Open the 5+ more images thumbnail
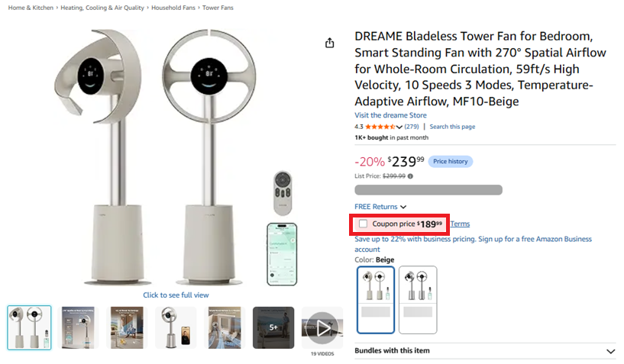 273,327
